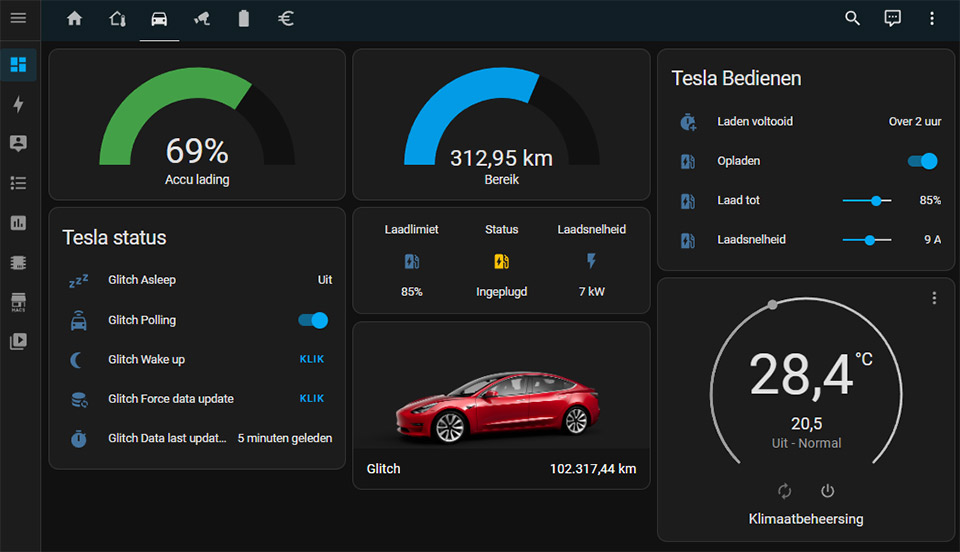This screenshot has height=552, width=960.
Task: Toggle the Opladen charging switch
Action: pos(922,161)
